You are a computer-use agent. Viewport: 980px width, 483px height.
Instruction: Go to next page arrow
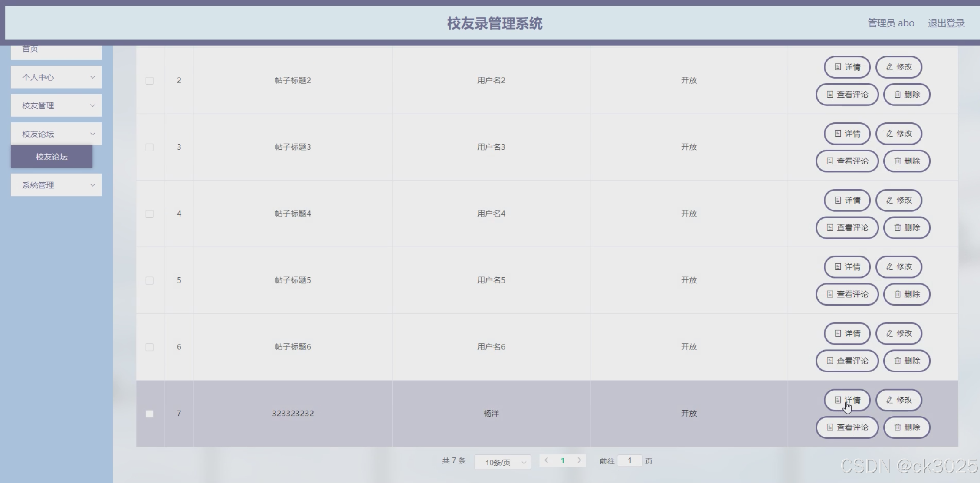click(x=579, y=460)
